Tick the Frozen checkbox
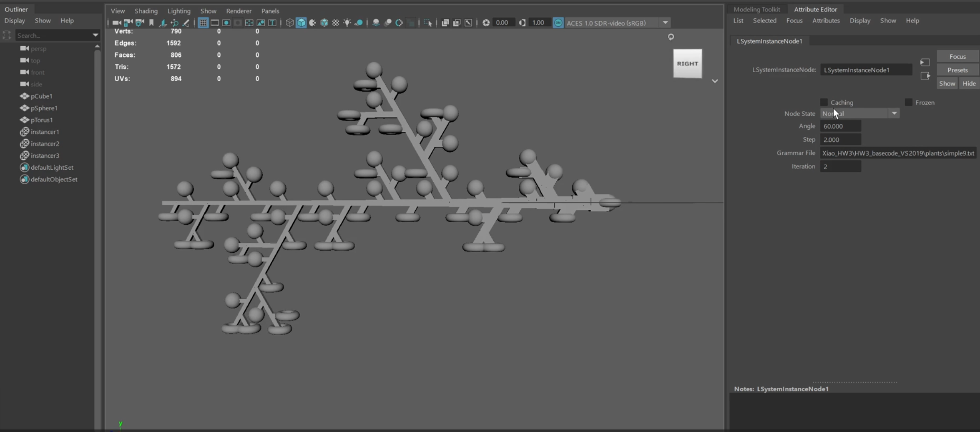 pyautogui.click(x=908, y=102)
